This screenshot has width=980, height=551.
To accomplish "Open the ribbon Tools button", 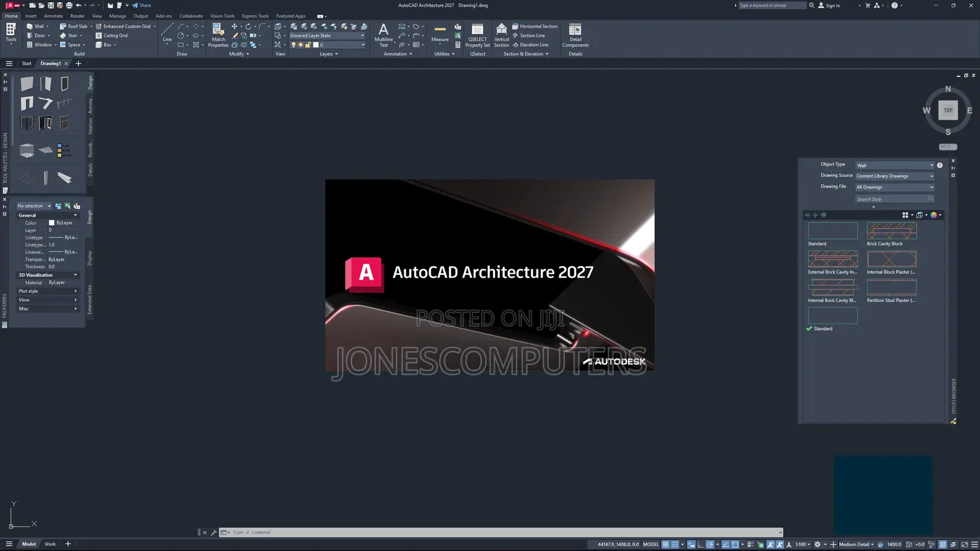I will pyautogui.click(x=11, y=33).
